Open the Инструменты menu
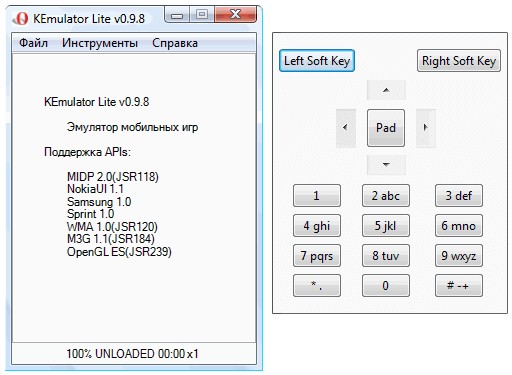Viewport: 512px width, 375px height. (100, 43)
